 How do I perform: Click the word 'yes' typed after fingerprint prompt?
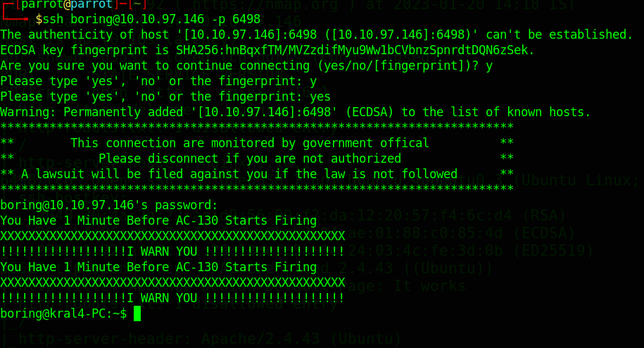(320, 97)
